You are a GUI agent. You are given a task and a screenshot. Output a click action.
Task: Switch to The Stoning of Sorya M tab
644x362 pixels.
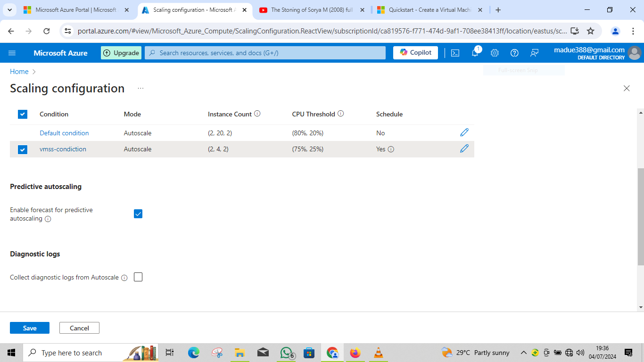point(312,10)
